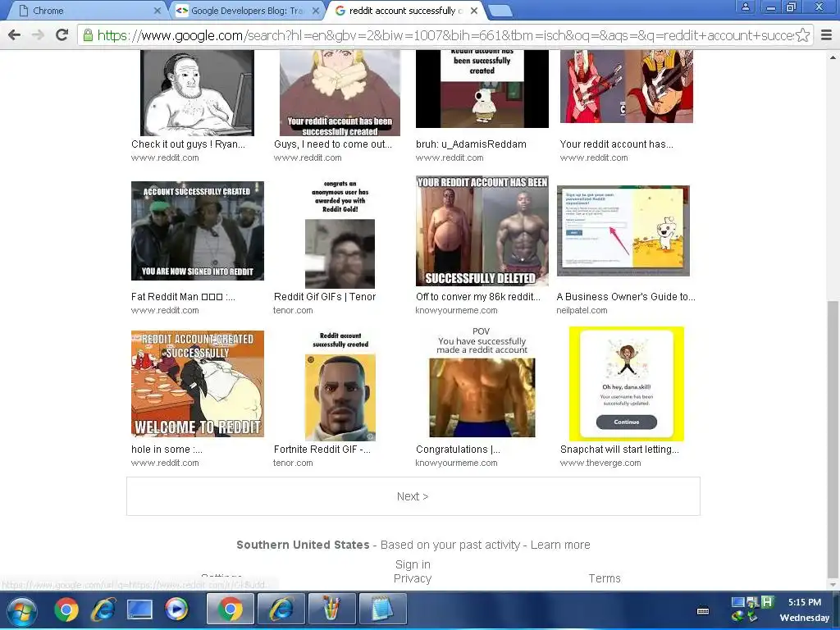Open the Successfully Deleted meme thumbnail
This screenshot has height=630, width=840.
click(482, 231)
